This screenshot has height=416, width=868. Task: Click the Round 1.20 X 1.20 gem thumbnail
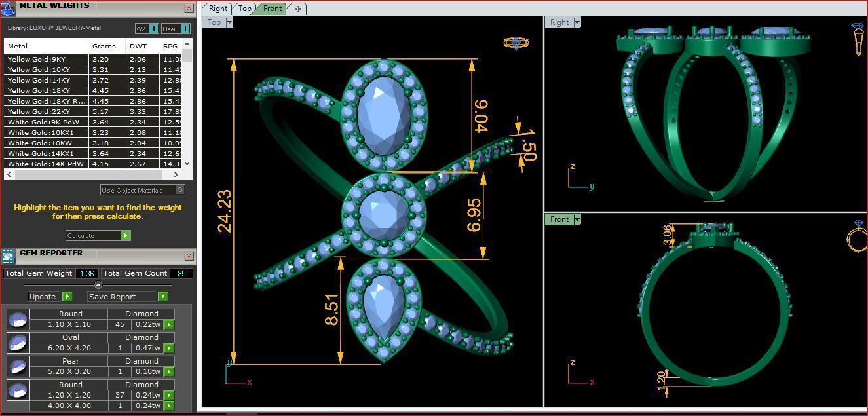point(18,390)
